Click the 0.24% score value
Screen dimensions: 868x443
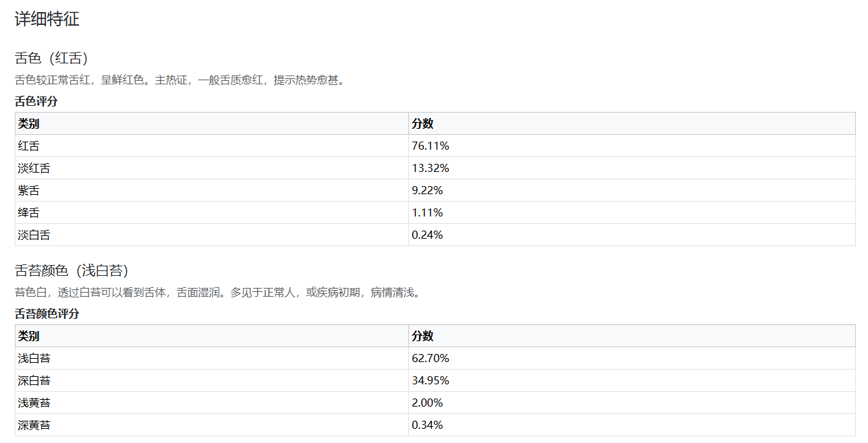[x=427, y=235]
